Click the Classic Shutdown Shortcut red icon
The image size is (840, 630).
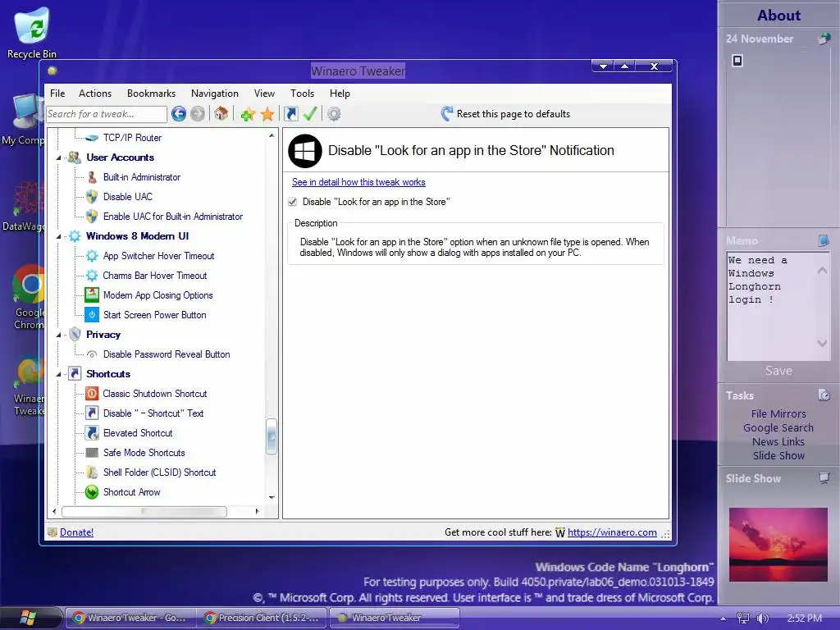pyautogui.click(x=92, y=394)
